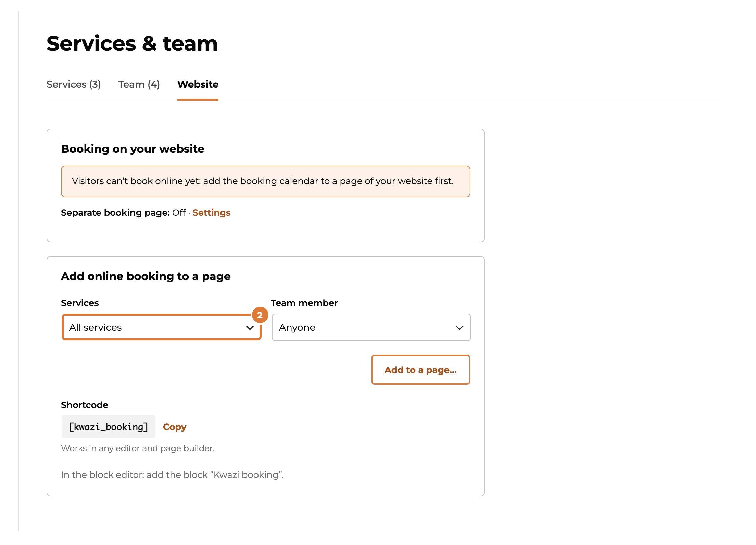
Task: Click the Services & team page heading
Action: pyautogui.click(x=132, y=43)
